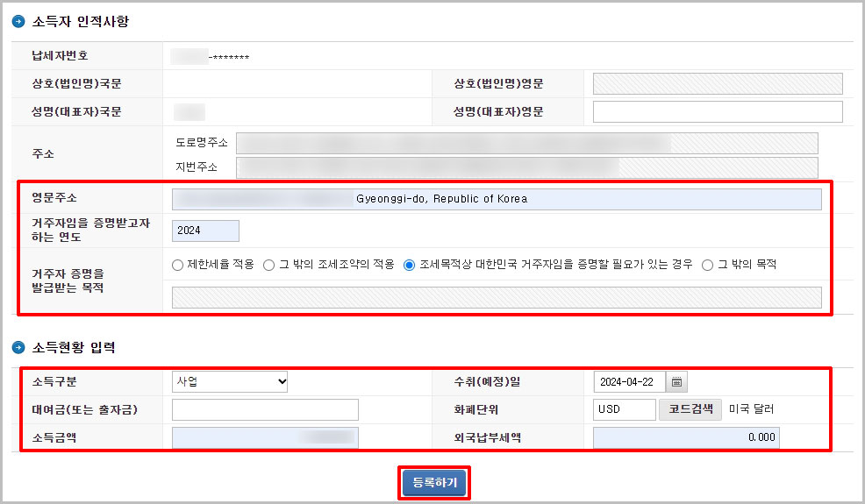Click the 대여금(또는 출자금) input field
The height and width of the screenshot is (504, 865).
[x=265, y=409]
